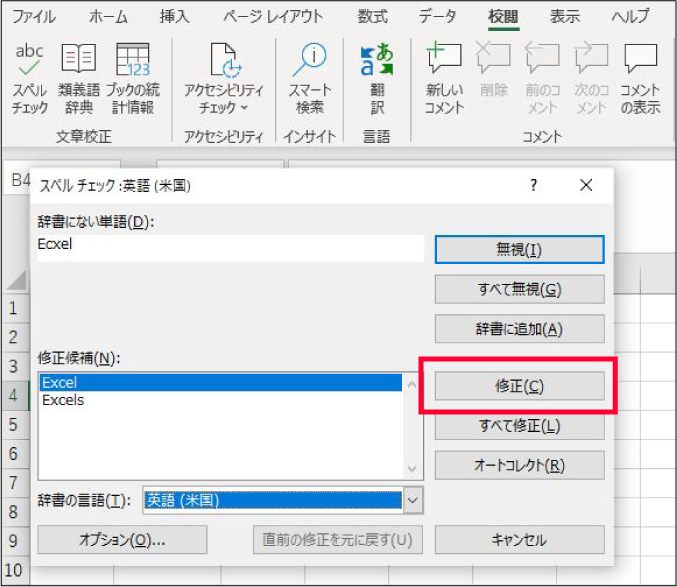The width and height of the screenshot is (677, 587).
Task: Click suggestions list scrollbar down arrow
Action: pyautogui.click(x=410, y=468)
